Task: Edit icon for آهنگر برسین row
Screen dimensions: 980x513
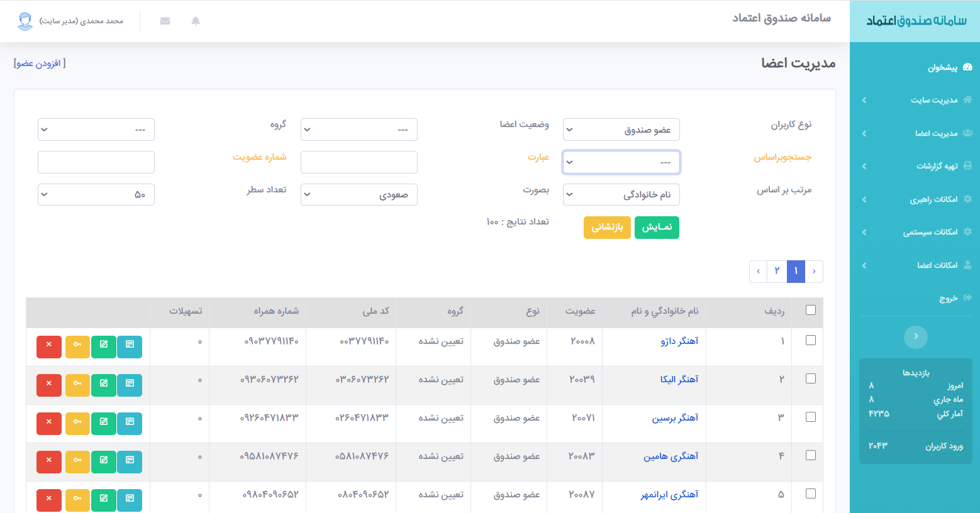Action: tap(104, 424)
